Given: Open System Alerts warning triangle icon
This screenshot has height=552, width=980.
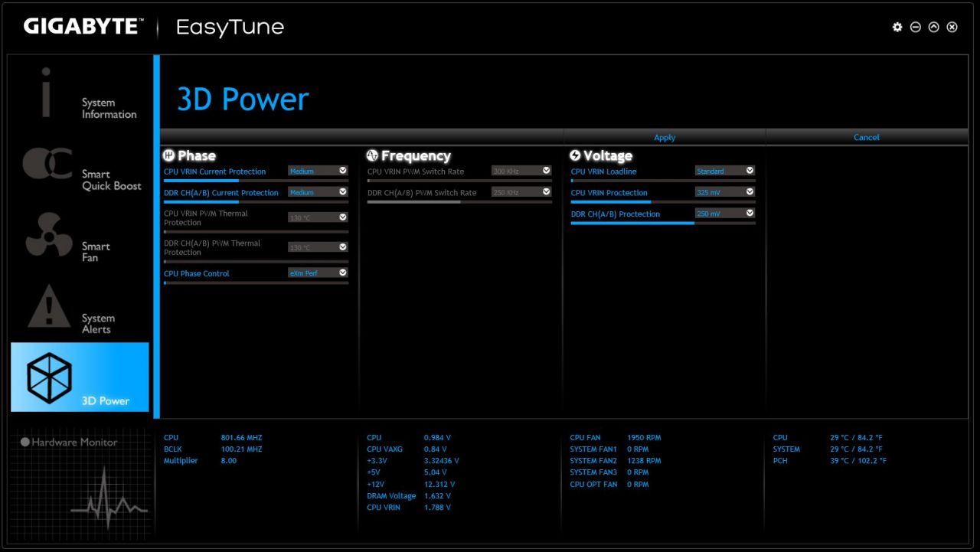Looking at the screenshot, I should click(48, 306).
